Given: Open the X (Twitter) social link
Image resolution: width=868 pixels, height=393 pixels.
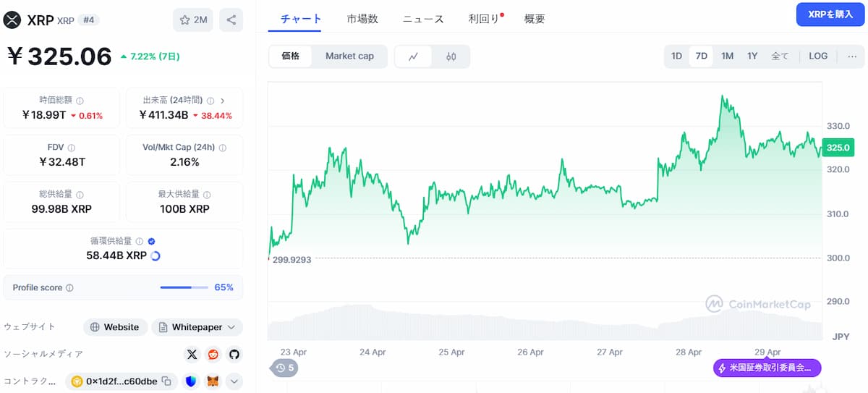Looking at the screenshot, I should coord(192,355).
